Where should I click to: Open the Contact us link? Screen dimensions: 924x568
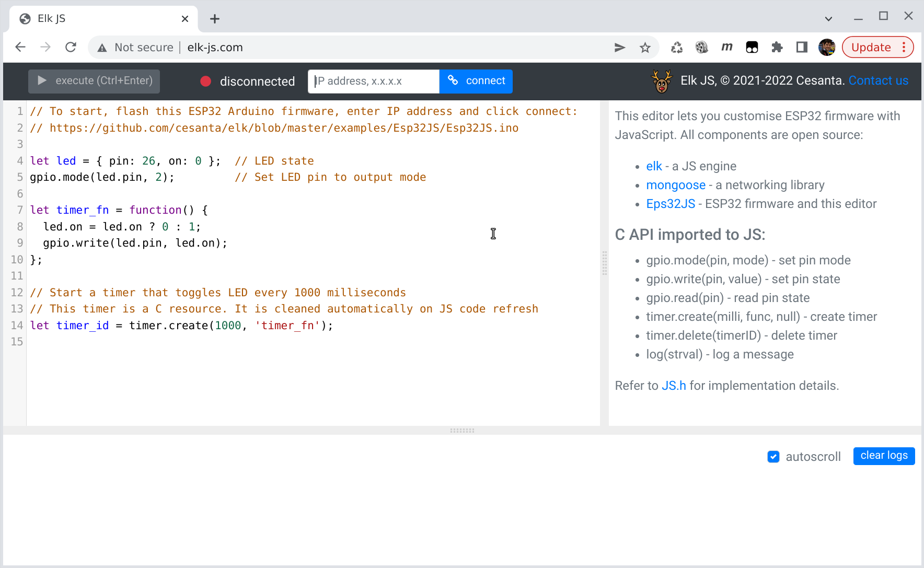pos(879,80)
